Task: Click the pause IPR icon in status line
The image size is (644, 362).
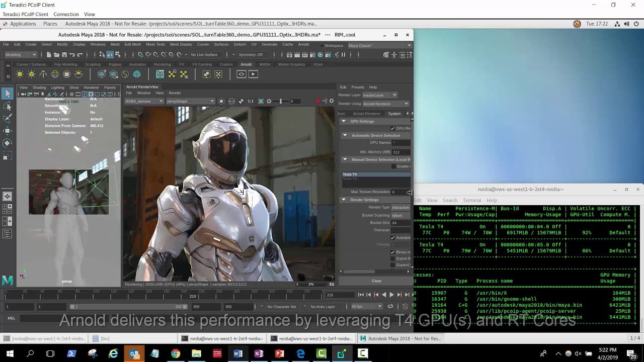Action: 344,55
